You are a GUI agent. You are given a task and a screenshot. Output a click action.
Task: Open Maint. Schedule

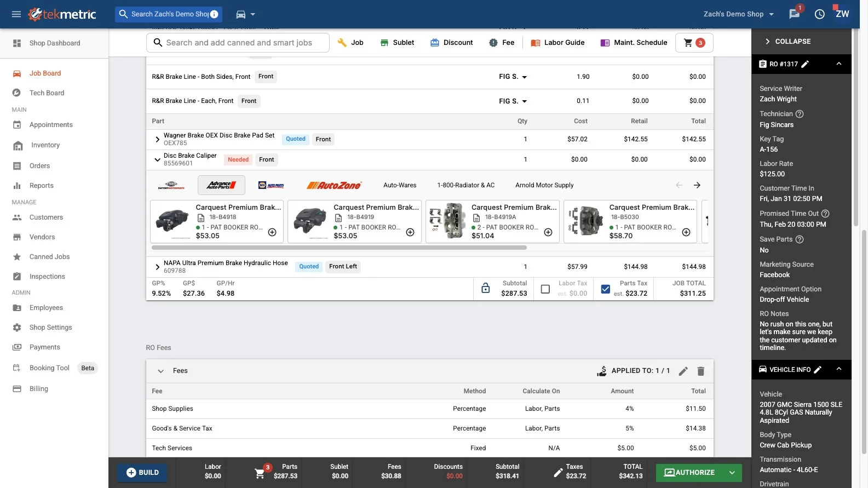click(x=634, y=43)
